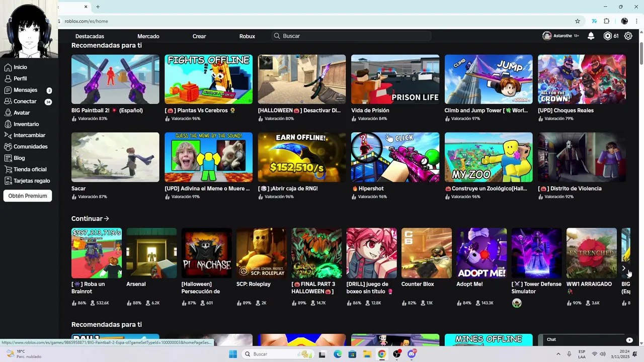Open the Construye un Zoológico game
The width and height of the screenshot is (644, 362).
[x=489, y=157]
